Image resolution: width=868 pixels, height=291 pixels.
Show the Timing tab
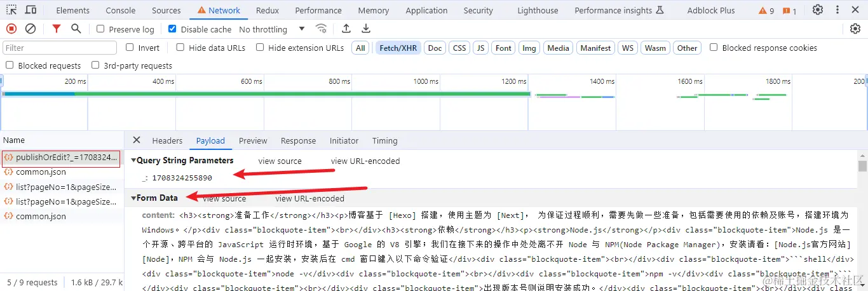384,141
